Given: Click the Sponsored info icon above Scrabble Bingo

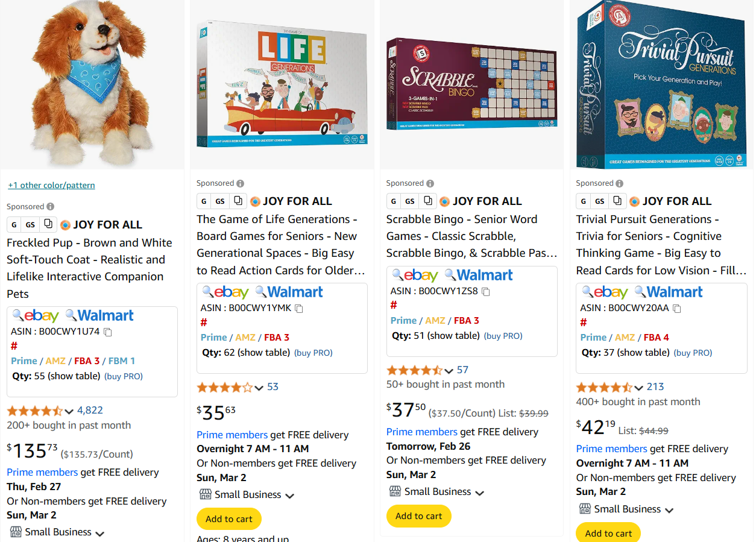Looking at the screenshot, I should point(430,183).
